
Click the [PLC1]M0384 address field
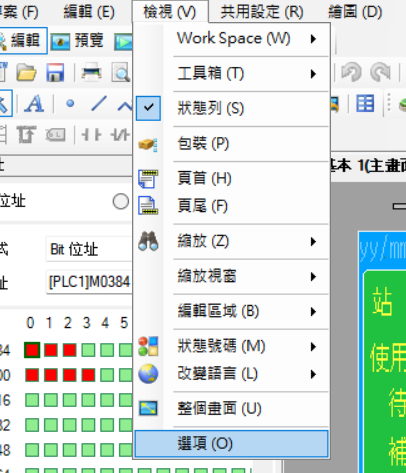[89, 282]
